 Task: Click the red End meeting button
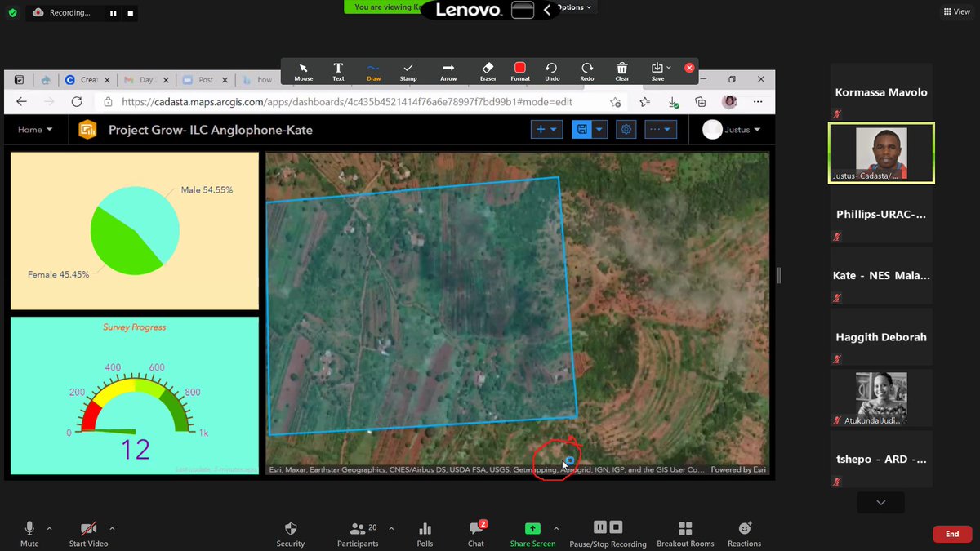(951, 534)
